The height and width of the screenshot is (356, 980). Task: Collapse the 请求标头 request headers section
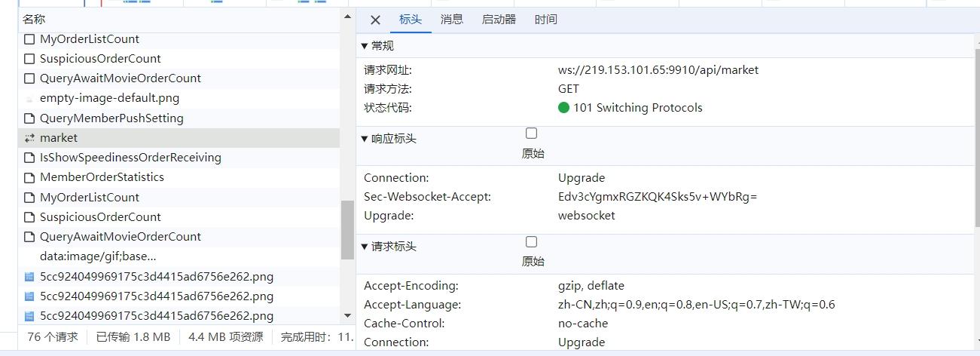coord(365,247)
